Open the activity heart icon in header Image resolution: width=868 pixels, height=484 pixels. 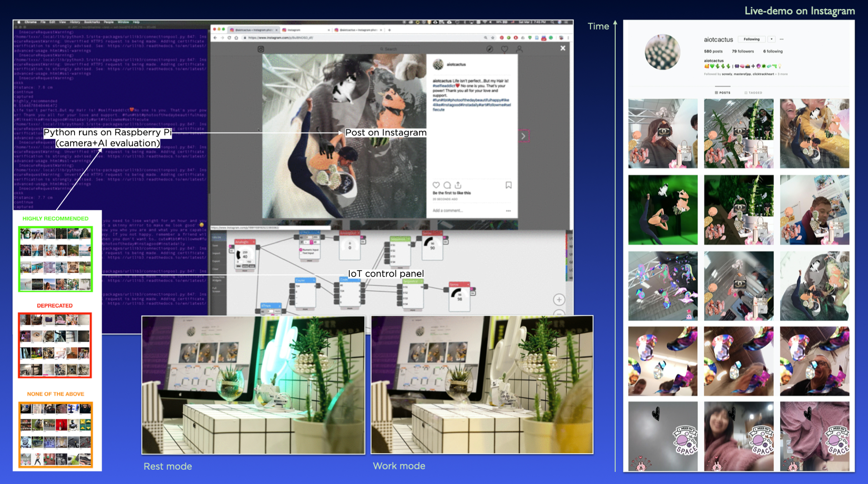[x=504, y=49]
